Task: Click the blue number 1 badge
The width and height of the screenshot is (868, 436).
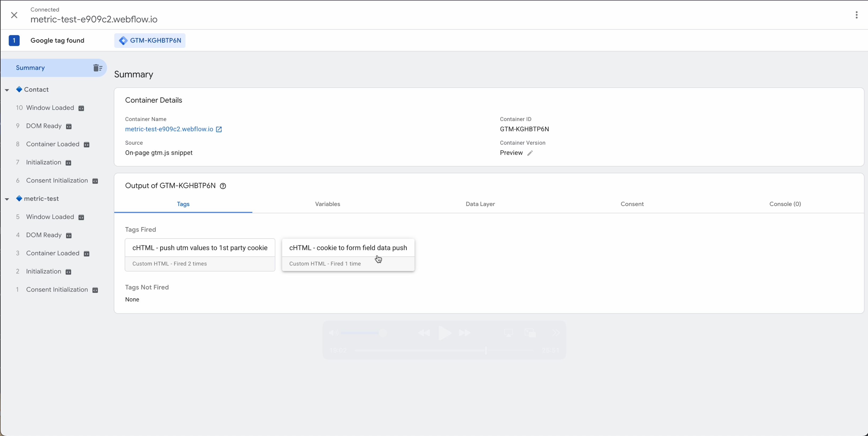Action: [14, 41]
